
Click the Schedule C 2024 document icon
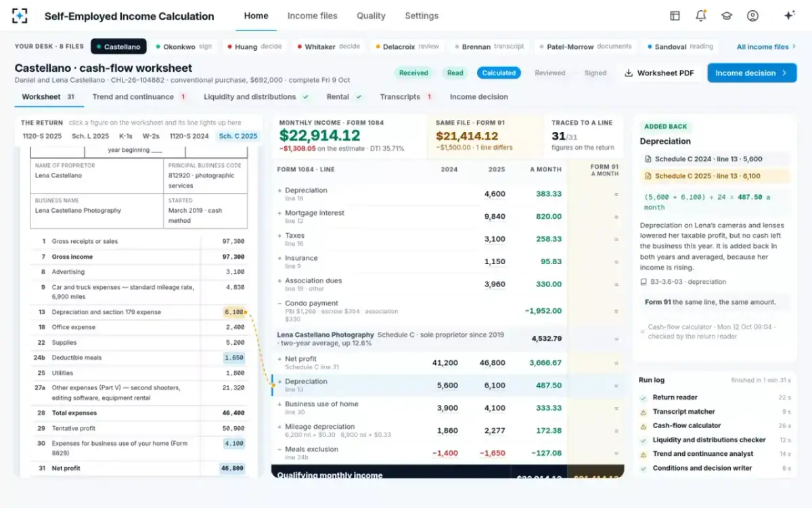648,159
